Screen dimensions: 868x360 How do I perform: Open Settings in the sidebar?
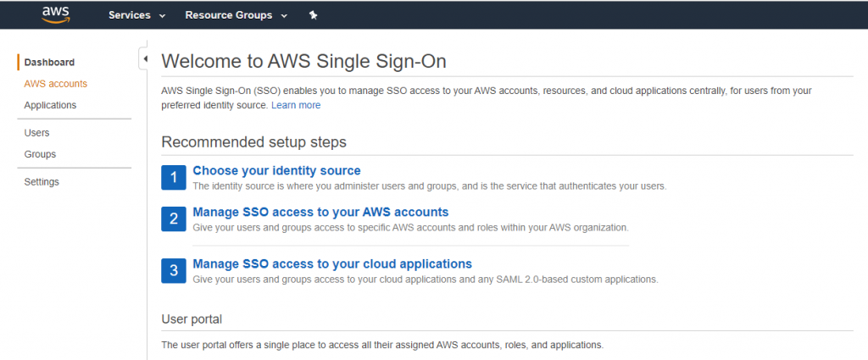[42, 182]
